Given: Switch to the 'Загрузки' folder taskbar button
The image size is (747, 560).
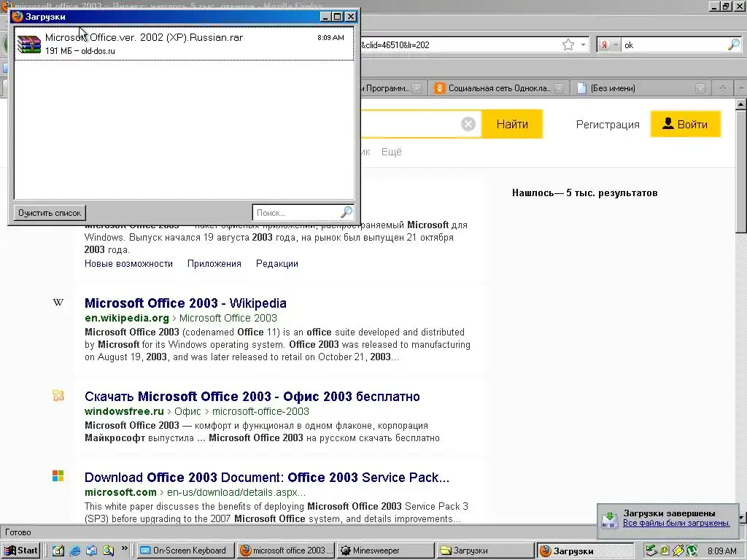Looking at the screenshot, I should pos(486,551).
